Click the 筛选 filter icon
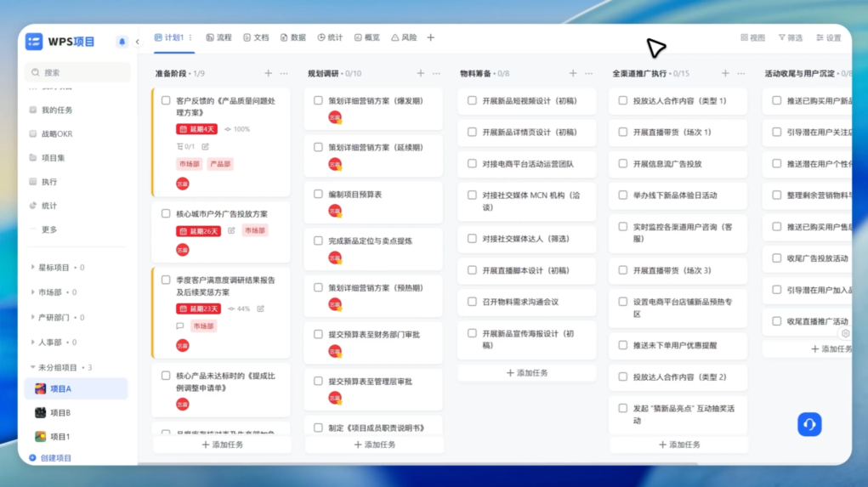Image resolution: width=868 pixels, height=487 pixels. pos(789,38)
